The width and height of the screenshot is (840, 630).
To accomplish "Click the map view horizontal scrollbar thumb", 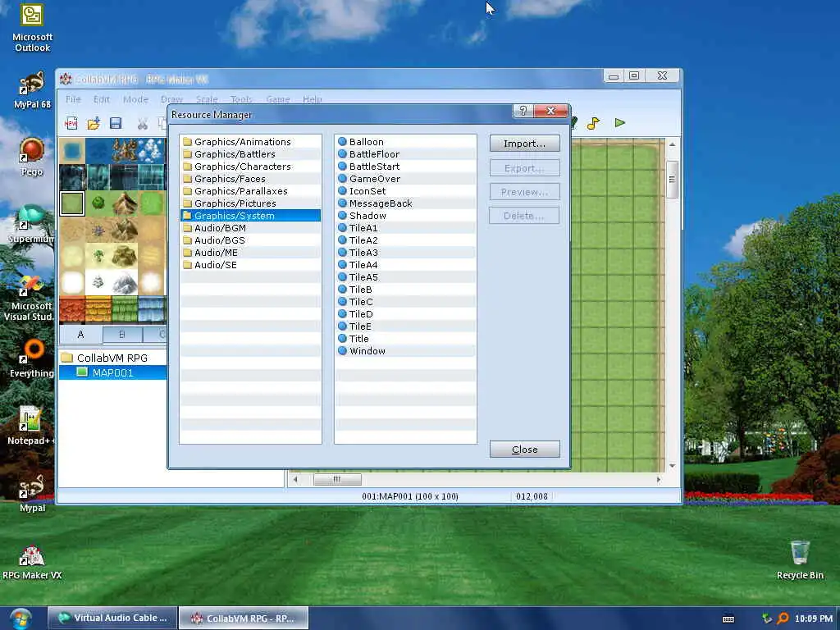I will (x=337, y=479).
